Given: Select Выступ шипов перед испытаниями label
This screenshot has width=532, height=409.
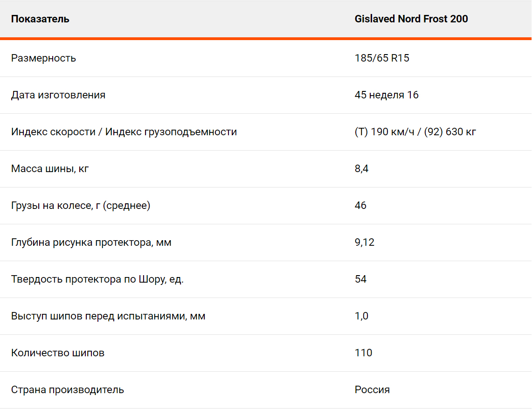Looking at the screenshot, I should point(108,316).
